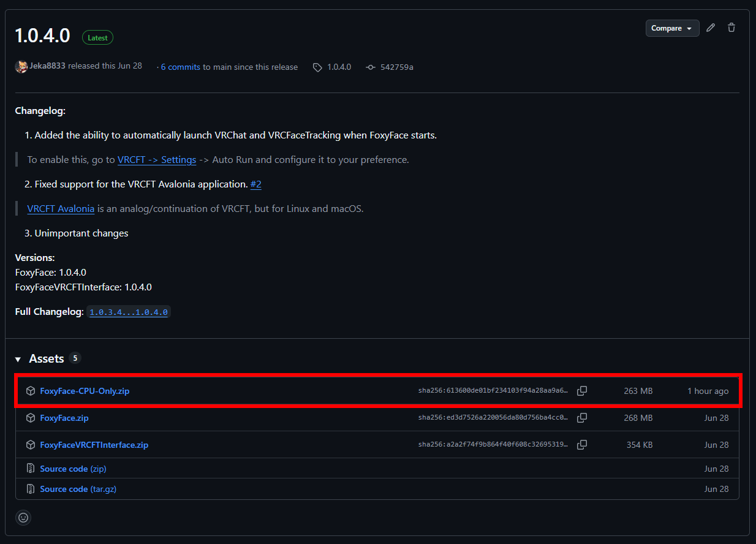Download Source code (zip)
This screenshot has width=756, height=544.
pos(73,469)
